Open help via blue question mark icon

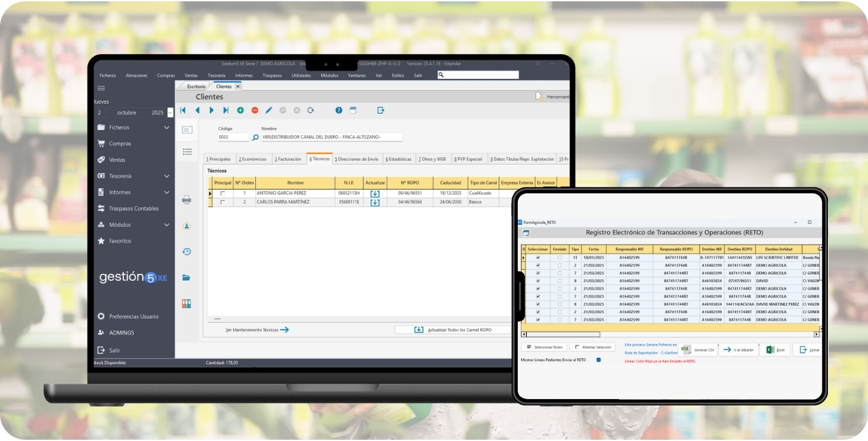[x=339, y=111]
